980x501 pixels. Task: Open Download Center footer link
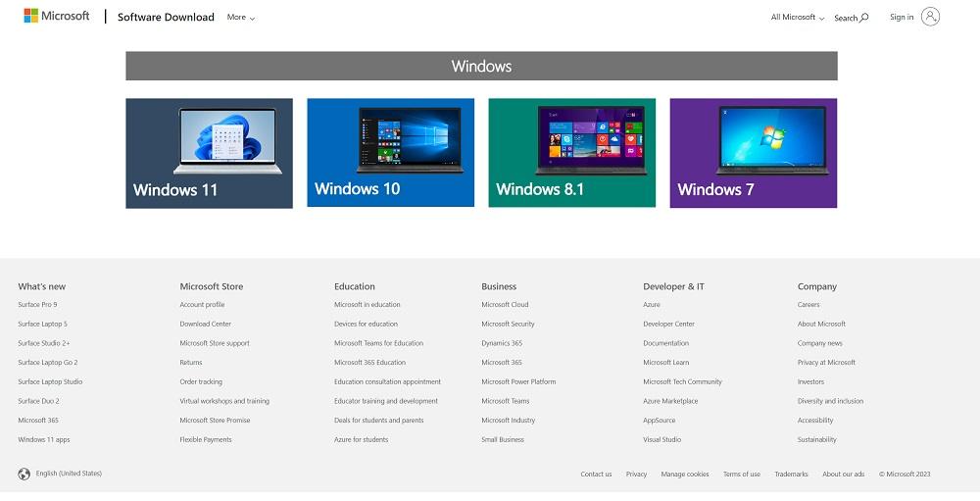coord(205,324)
